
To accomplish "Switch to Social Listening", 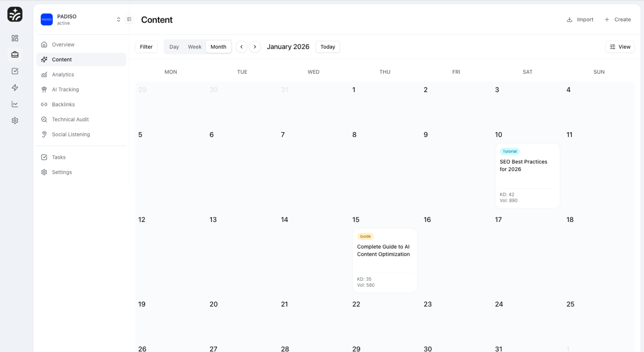I will (x=70, y=134).
